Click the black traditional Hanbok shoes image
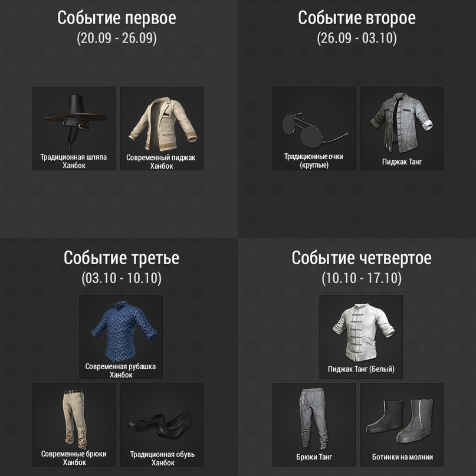The width and height of the screenshot is (476, 476). 160,425
